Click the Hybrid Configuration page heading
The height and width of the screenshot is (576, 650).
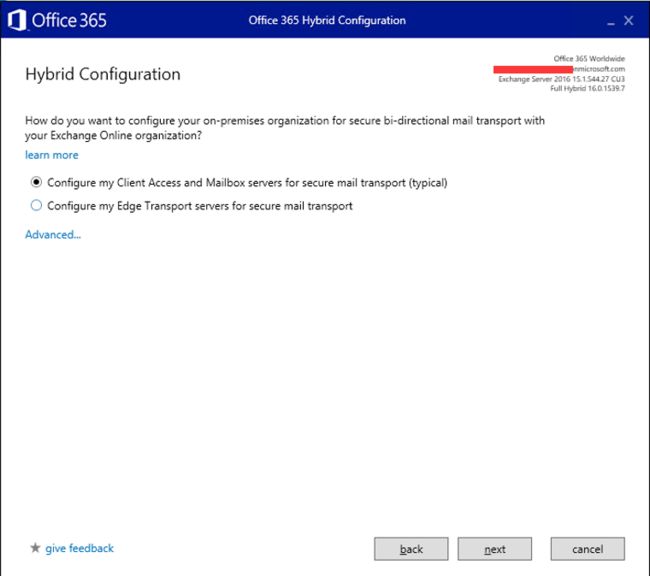pyautogui.click(x=102, y=75)
